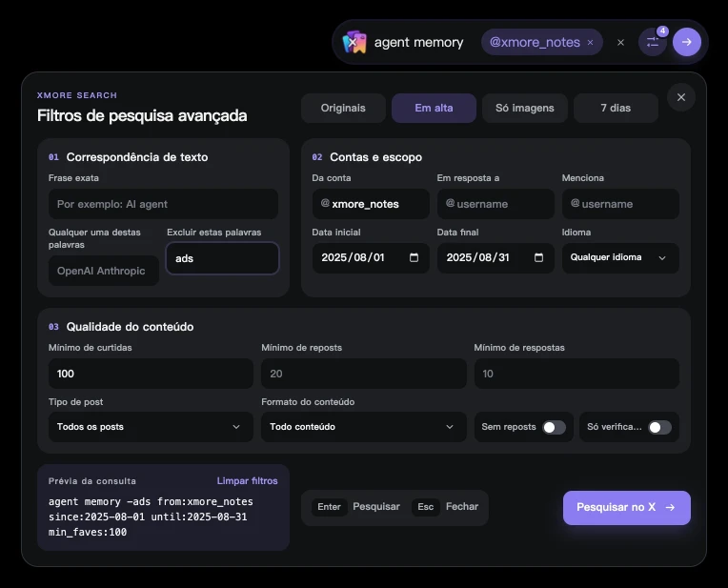728x588 pixels.
Task: Click the Pesquisar shortcut label
Action: 376,506
